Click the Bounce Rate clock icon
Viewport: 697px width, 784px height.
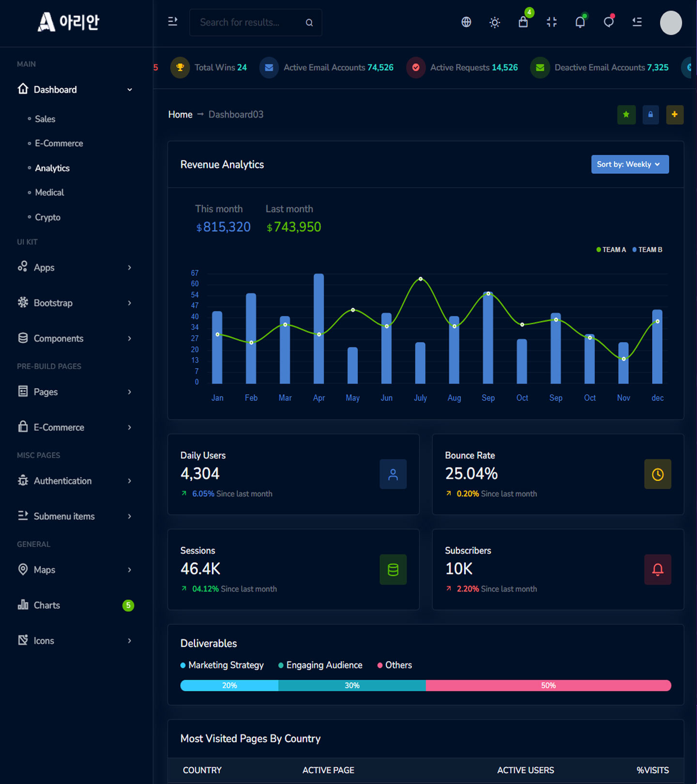658,475
